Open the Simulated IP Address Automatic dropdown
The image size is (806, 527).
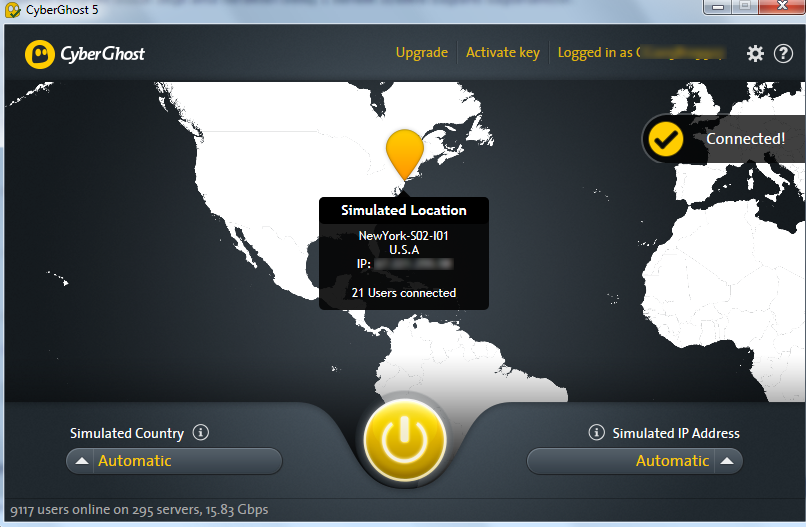(635, 461)
